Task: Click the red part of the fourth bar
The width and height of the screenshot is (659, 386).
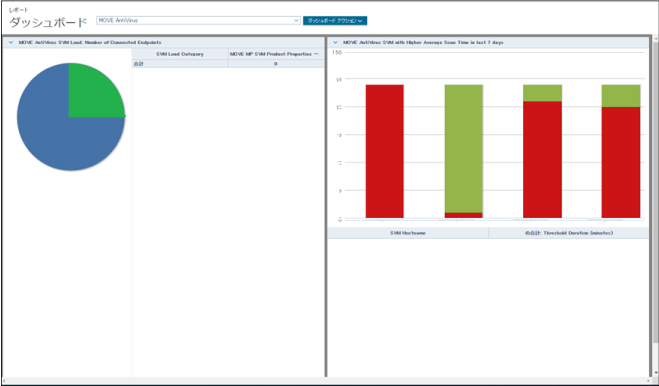Action: [x=621, y=162]
